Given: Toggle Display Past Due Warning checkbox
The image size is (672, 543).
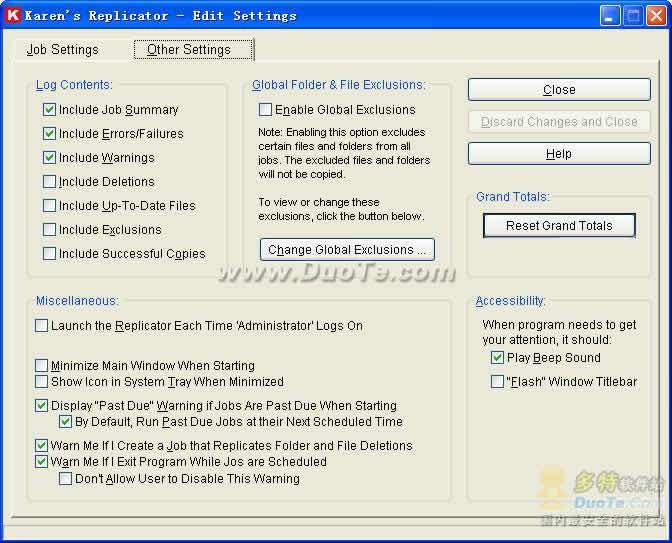Looking at the screenshot, I should click(x=42, y=405).
